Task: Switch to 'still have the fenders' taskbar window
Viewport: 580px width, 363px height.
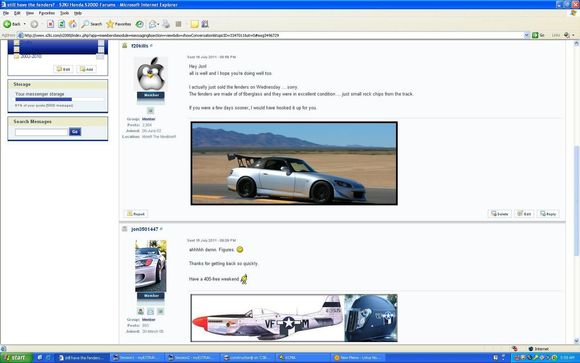Action: (83, 358)
